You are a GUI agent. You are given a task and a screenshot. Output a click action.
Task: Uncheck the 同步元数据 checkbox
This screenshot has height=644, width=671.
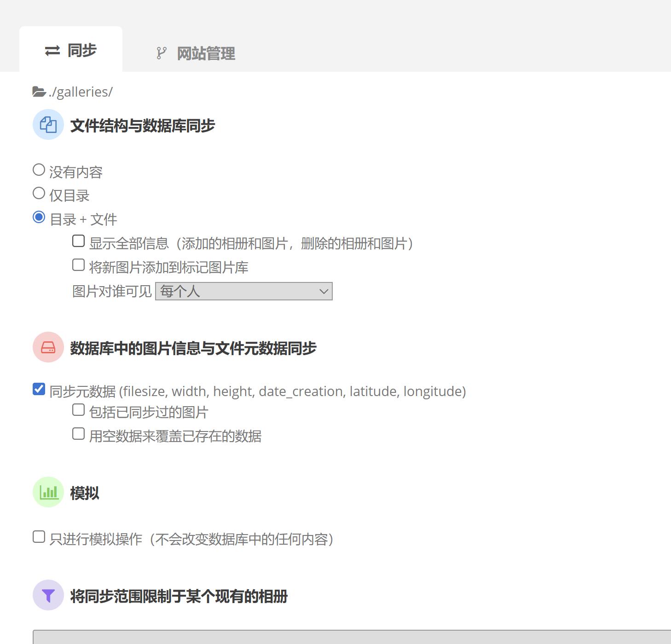click(x=39, y=389)
